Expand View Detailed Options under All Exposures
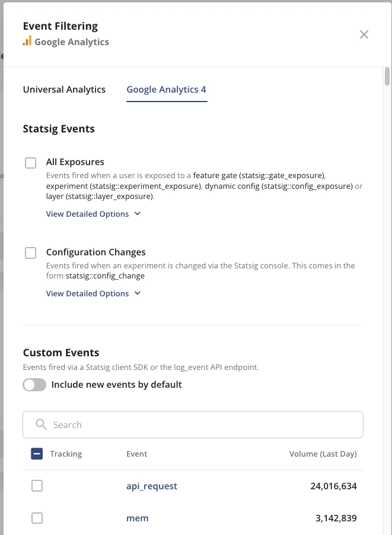The height and width of the screenshot is (535, 392). 93,214
